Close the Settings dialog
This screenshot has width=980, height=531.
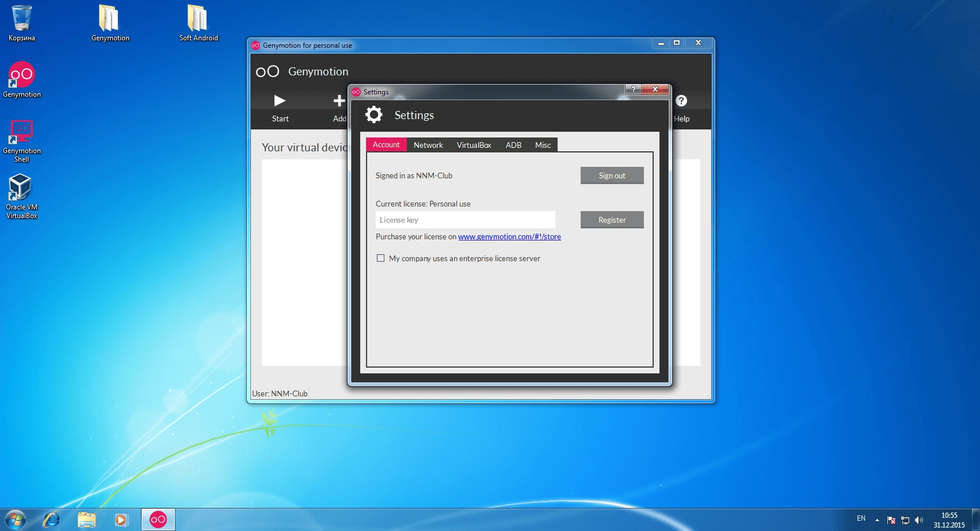pyautogui.click(x=655, y=89)
